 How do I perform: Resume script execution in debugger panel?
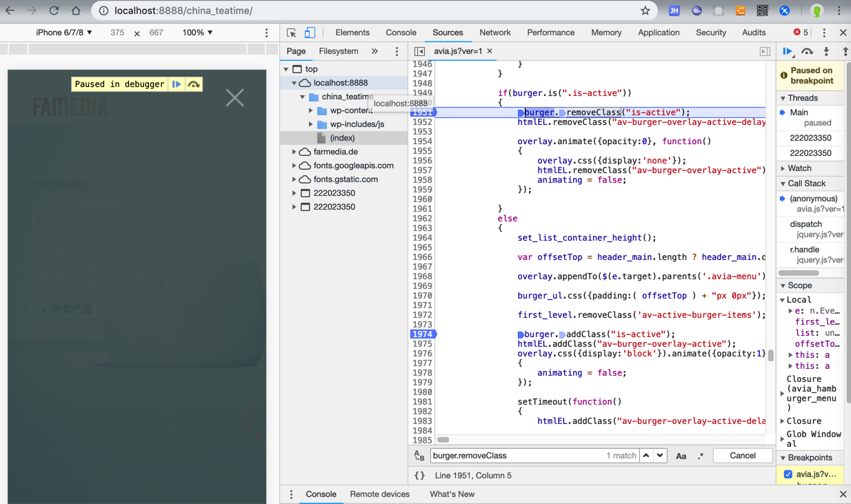pyautogui.click(x=788, y=52)
